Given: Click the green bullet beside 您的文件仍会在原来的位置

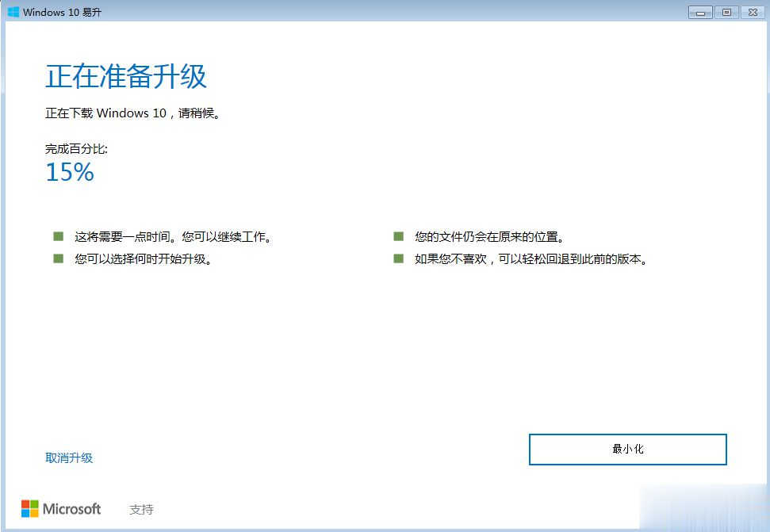Looking at the screenshot, I should point(398,236).
